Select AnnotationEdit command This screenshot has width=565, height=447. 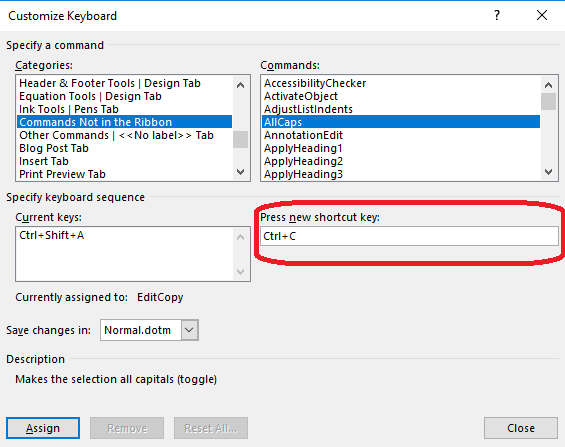point(401,135)
